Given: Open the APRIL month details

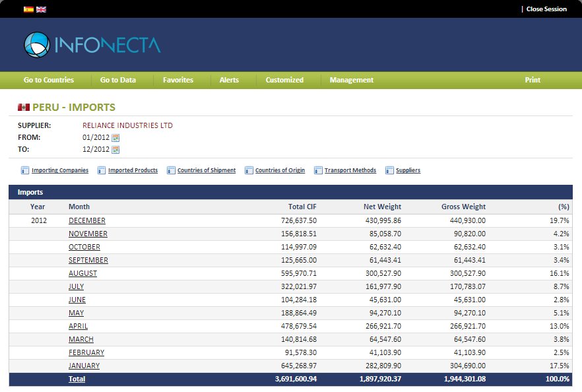Looking at the screenshot, I should pyautogui.click(x=79, y=326).
